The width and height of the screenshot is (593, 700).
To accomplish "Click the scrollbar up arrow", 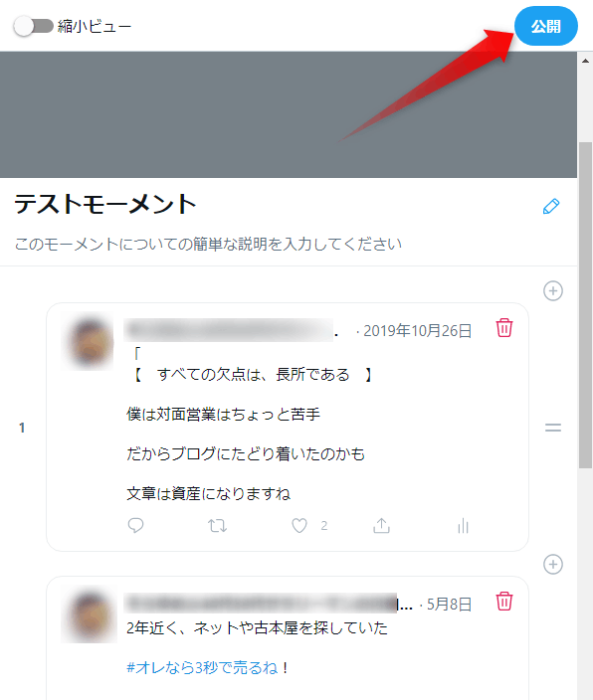I will coord(585,61).
